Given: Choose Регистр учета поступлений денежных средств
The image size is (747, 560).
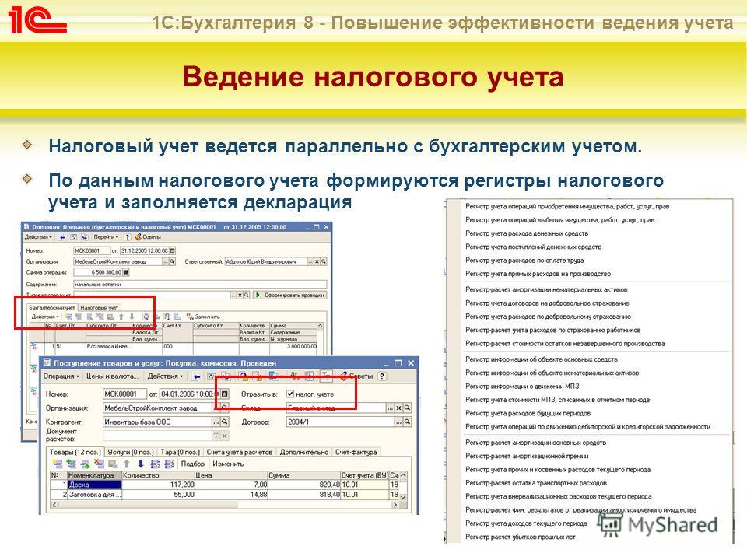Looking at the screenshot, I should [x=533, y=247].
